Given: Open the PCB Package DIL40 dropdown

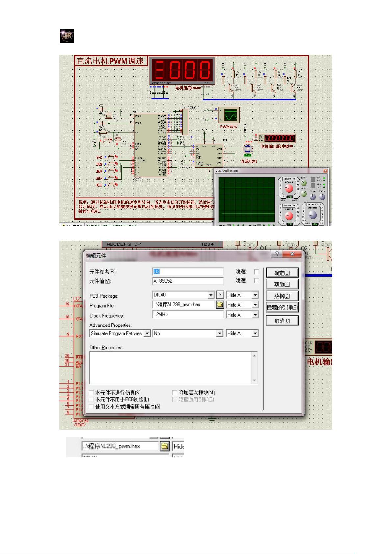Looking at the screenshot, I should click(211, 295).
